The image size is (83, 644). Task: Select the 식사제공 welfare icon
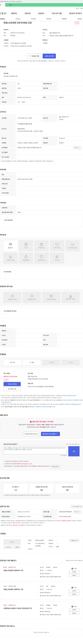coord(57,258)
